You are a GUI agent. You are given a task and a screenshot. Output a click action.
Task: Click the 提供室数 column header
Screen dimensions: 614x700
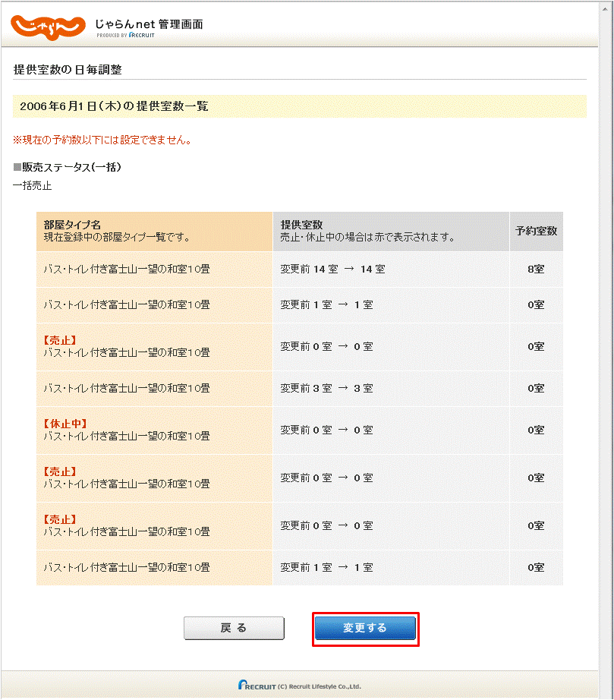301,225
